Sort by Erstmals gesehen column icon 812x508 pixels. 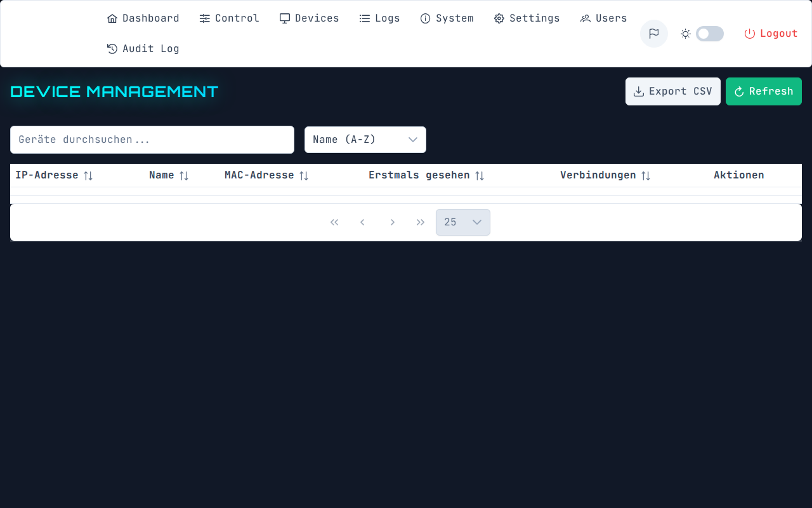click(x=480, y=176)
